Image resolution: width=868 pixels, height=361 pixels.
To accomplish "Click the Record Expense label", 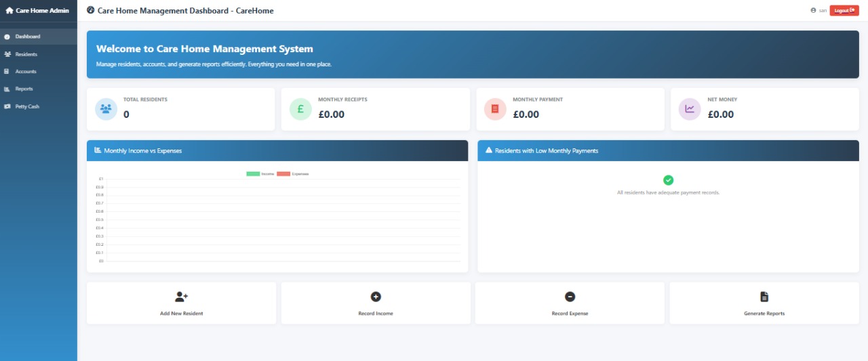I will point(570,314).
